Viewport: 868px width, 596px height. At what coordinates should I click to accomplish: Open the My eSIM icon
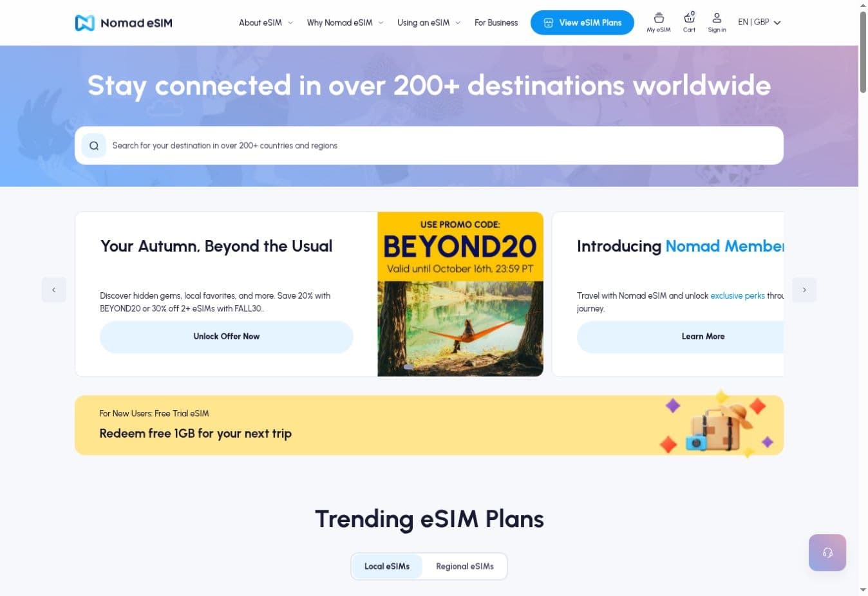coord(658,22)
